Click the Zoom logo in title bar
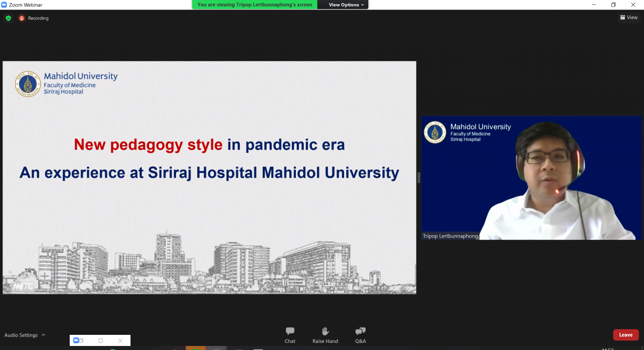The image size is (644, 350). click(x=4, y=5)
